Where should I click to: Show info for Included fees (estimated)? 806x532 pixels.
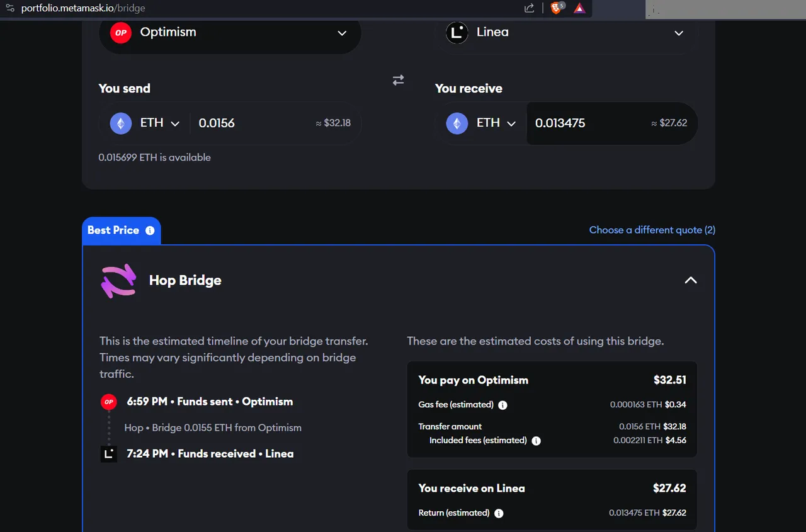536,441
